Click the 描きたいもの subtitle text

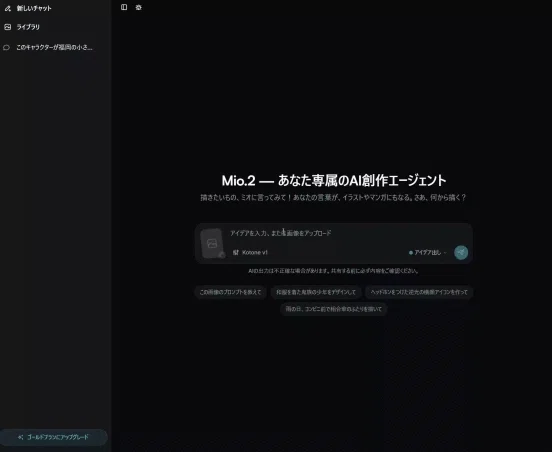[x=333, y=197]
